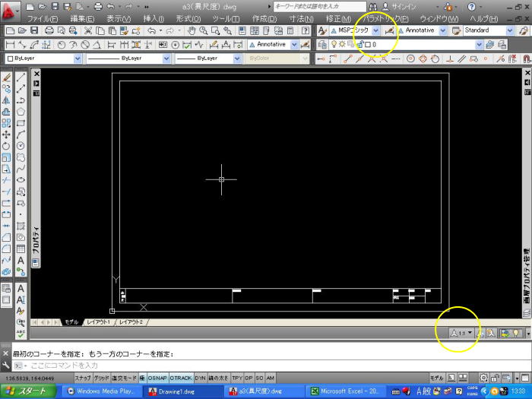Open the ファイル(F) menu

click(x=43, y=19)
